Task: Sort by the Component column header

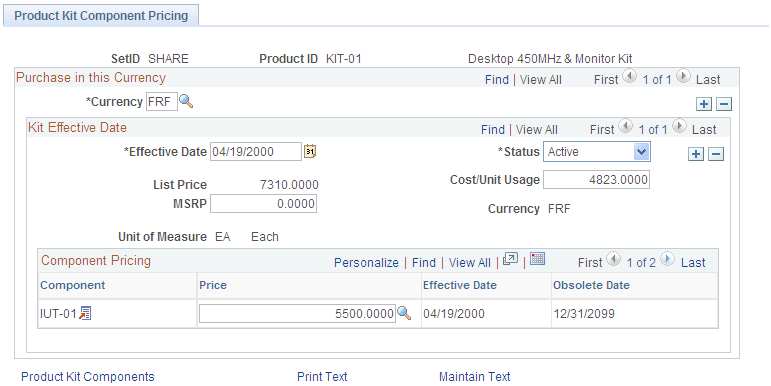Action: point(73,285)
